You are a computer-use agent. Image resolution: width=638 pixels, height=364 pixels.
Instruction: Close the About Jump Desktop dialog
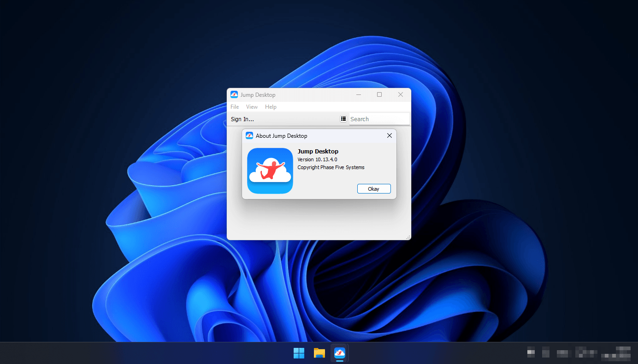pos(390,135)
